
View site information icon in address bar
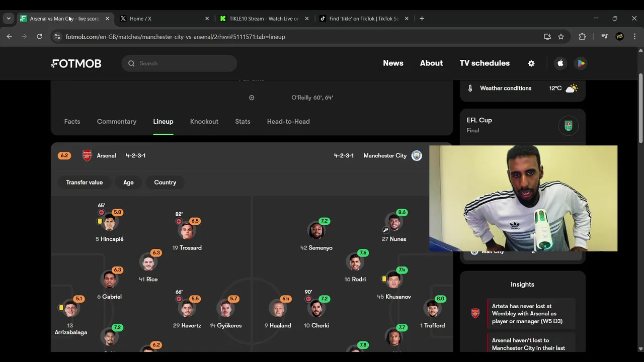pyautogui.click(x=57, y=37)
